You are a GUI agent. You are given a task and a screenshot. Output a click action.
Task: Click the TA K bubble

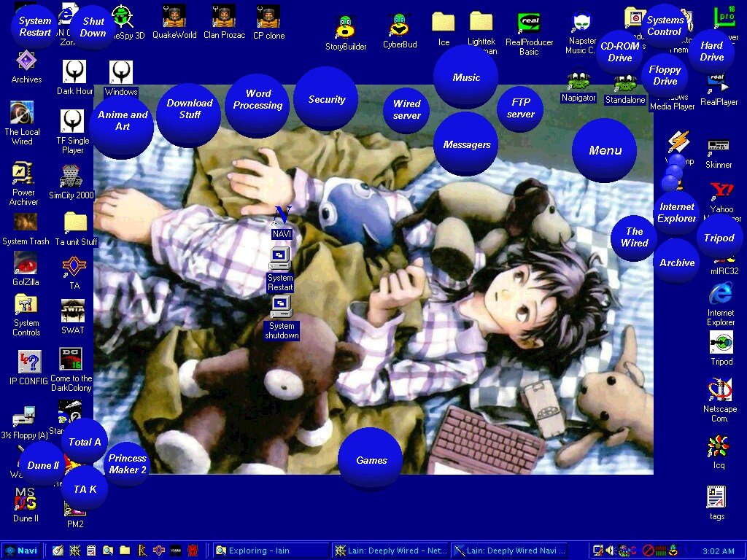click(x=85, y=489)
